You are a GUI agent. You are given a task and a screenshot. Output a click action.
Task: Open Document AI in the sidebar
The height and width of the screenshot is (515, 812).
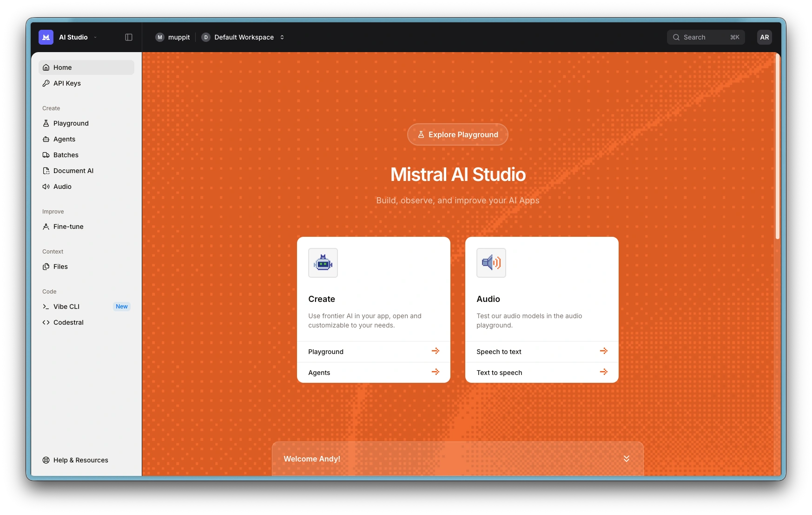coord(73,171)
